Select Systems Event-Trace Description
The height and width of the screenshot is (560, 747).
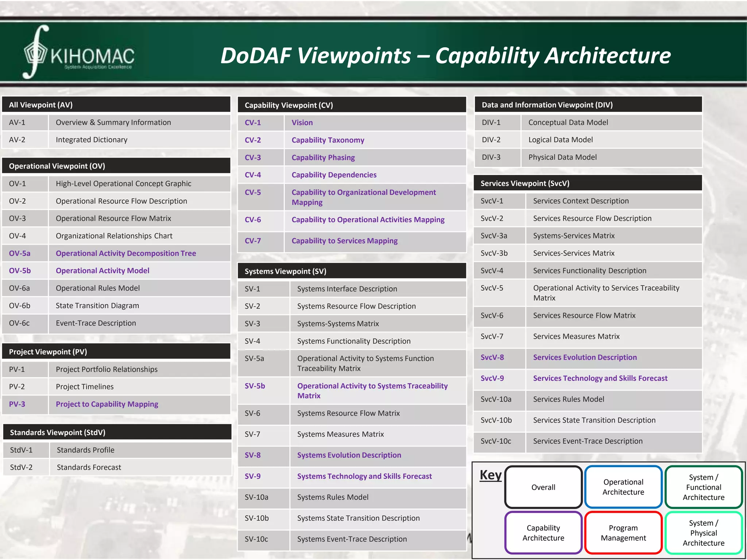tap(352, 539)
